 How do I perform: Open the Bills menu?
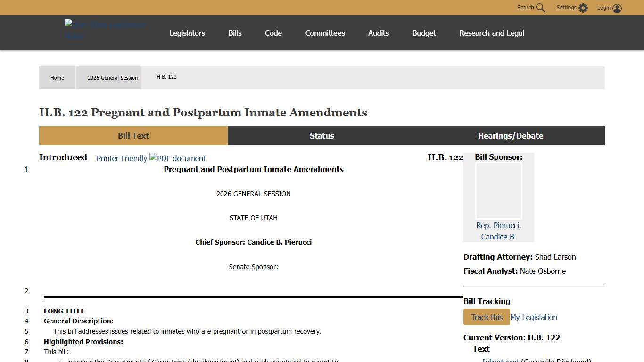pyautogui.click(x=235, y=33)
